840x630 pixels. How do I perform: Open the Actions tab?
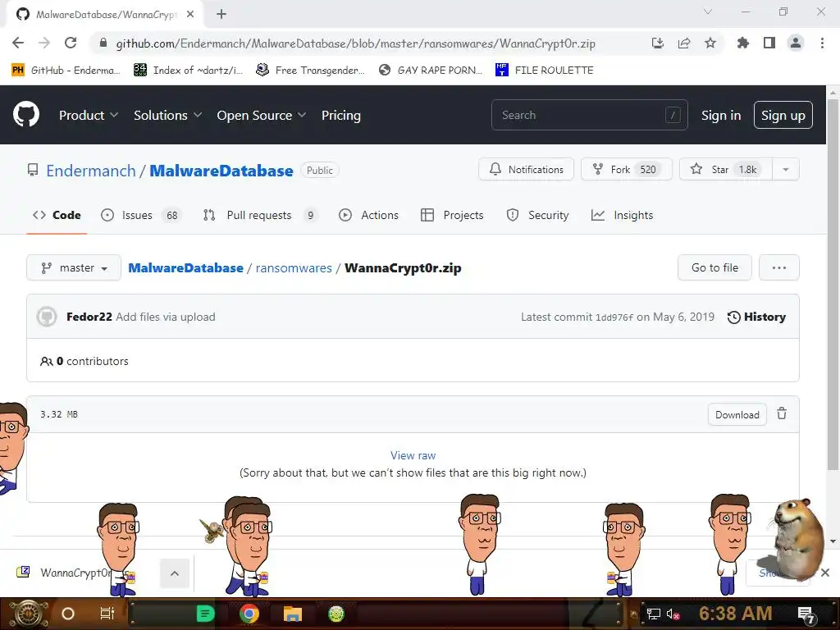click(x=368, y=215)
